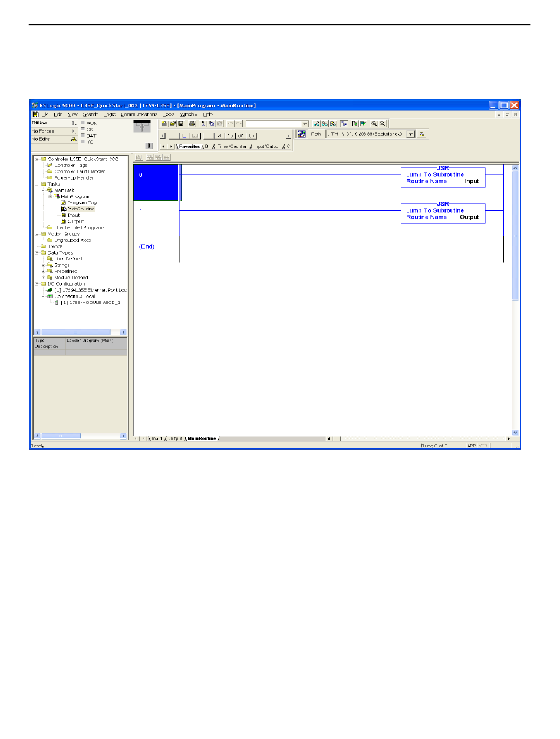
Task: Click the controller path communications icon
Action: (302, 134)
